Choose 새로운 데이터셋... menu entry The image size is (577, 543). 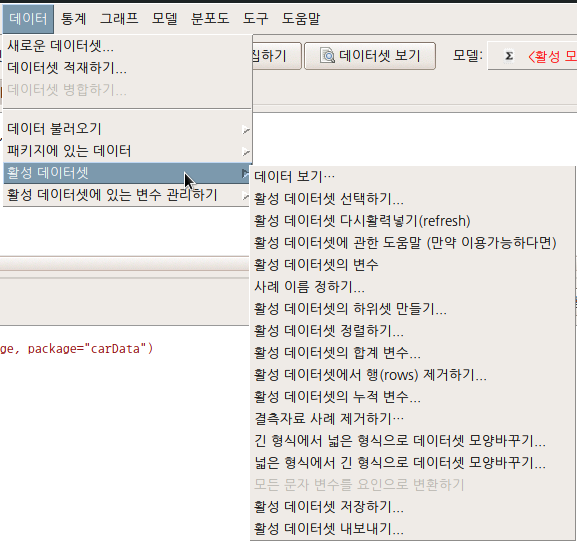coord(127,46)
